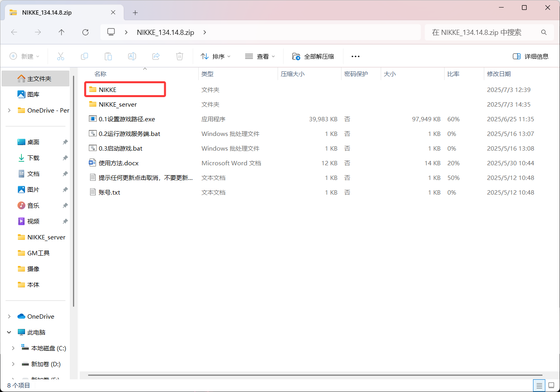Image resolution: width=560 pixels, height=392 pixels.
Task: Expand the 本地磁盘 (C:) drive node
Action: [x=13, y=348]
